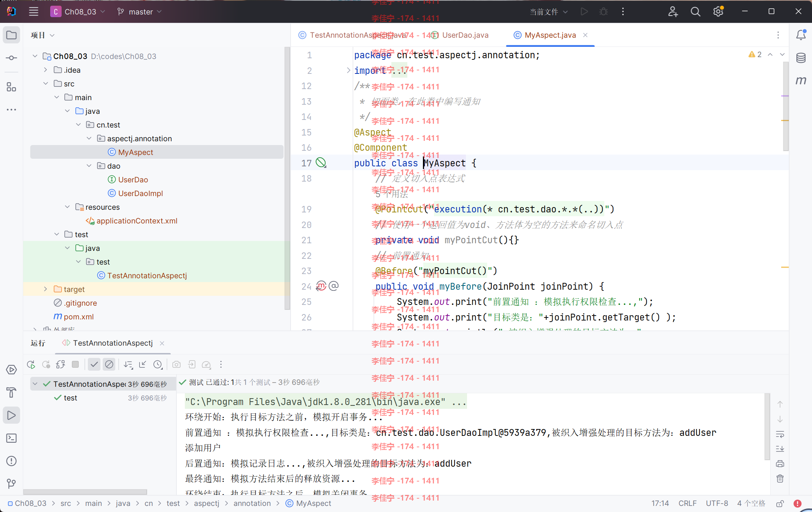
Task: Open the Project view dropdown
Action: 43,35
